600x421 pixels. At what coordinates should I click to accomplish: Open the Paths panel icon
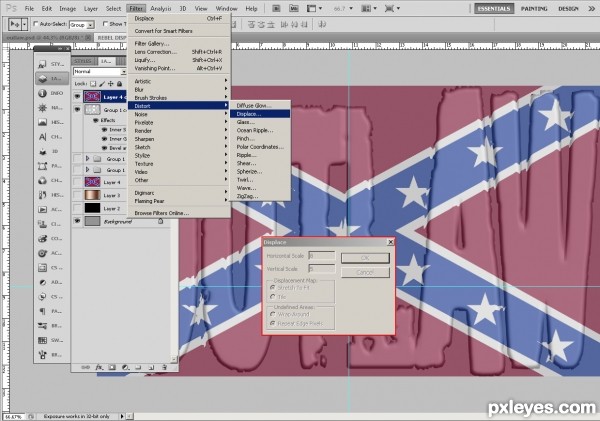(42, 166)
